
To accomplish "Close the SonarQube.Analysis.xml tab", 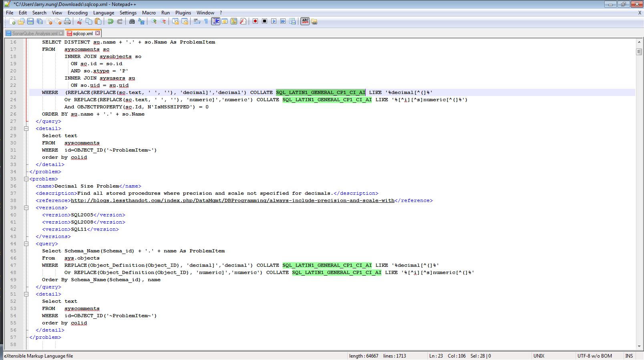I will [61, 33].
